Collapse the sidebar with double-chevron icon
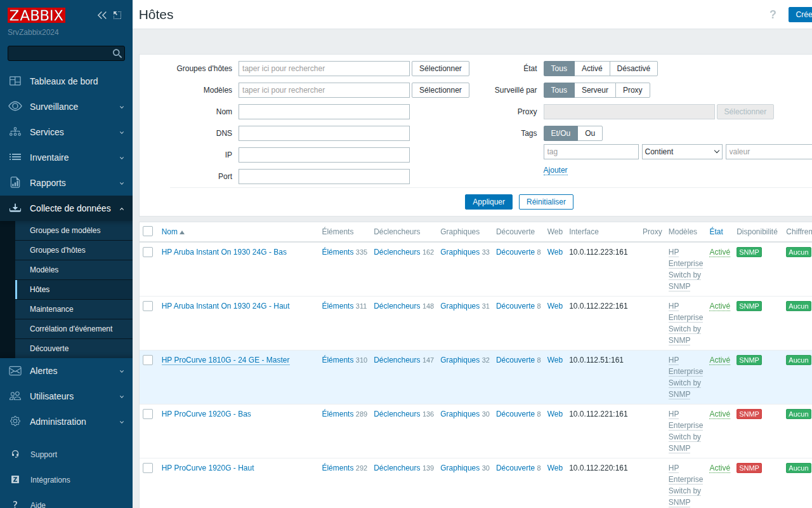This screenshot has width=812, height=508. [102, 15]
